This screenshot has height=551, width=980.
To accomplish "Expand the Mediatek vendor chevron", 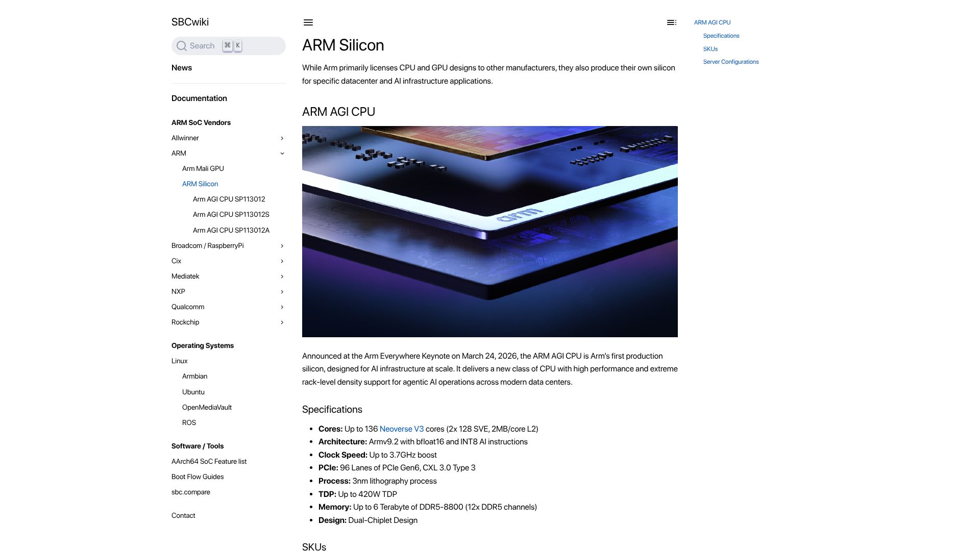I will tap(282, 277).
